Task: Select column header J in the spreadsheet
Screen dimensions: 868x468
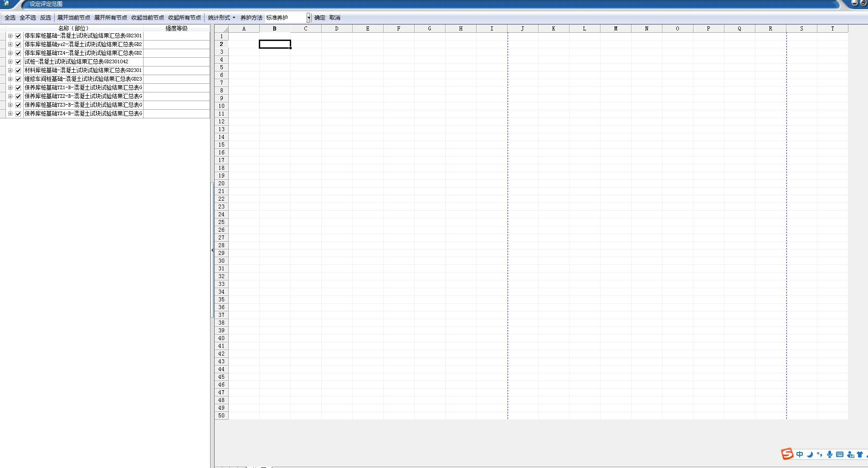Action: point(523,29)
